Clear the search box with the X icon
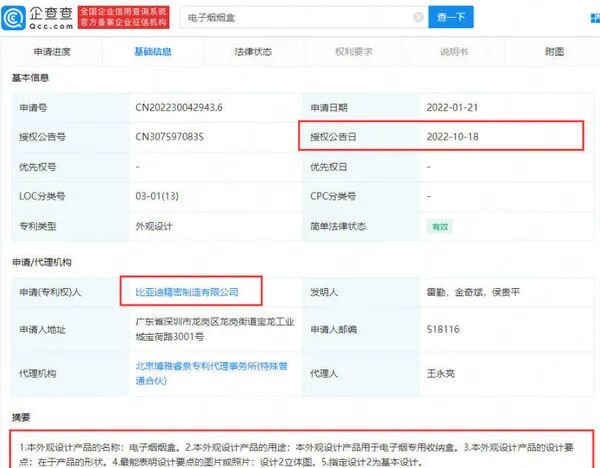The width and height of the screenshot is (600, 468). click(418, 17)
